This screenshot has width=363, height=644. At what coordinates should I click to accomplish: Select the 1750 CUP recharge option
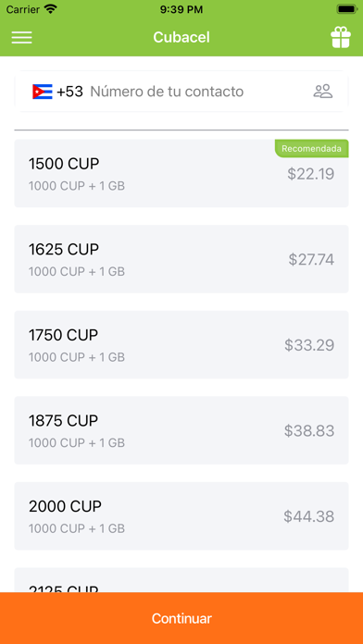181,344
